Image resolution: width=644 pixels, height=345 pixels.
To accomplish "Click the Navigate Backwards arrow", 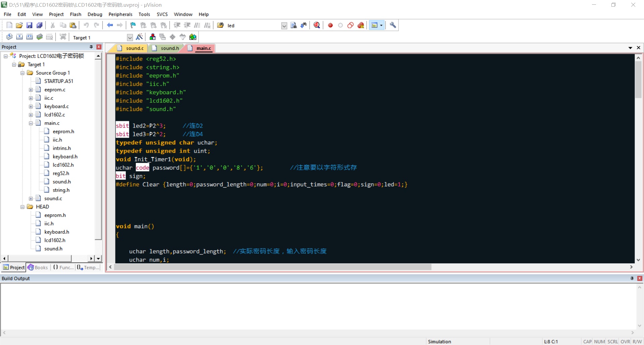I will pos(110,25).
